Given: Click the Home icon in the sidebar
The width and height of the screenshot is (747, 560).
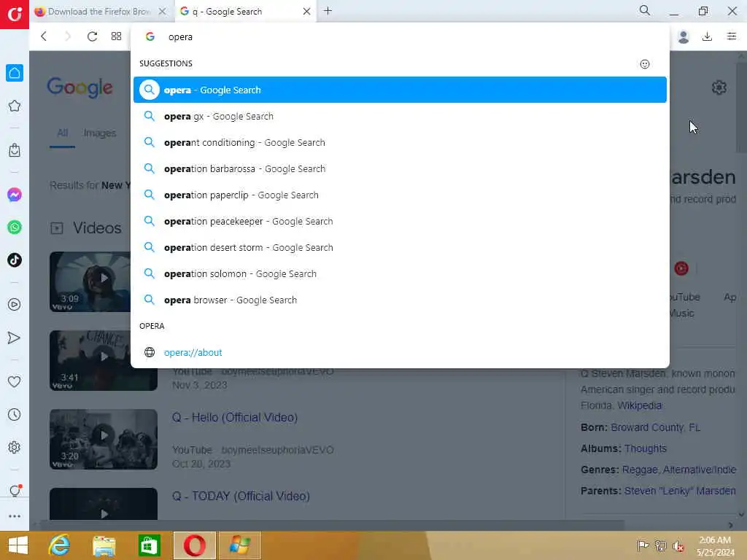Looking at the screenshot, I should click(x=15, y=73).
